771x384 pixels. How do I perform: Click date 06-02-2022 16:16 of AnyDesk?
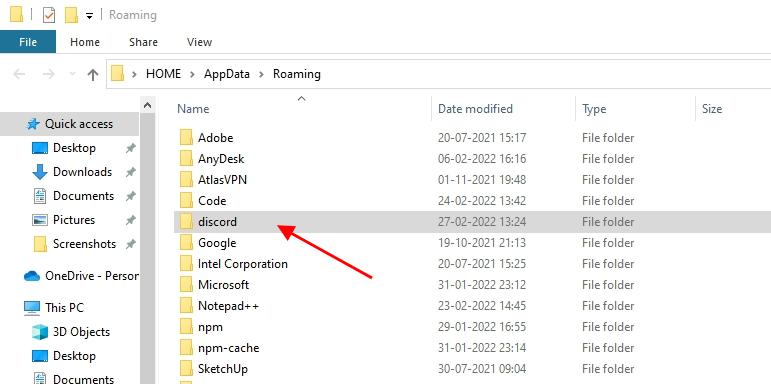482,159
